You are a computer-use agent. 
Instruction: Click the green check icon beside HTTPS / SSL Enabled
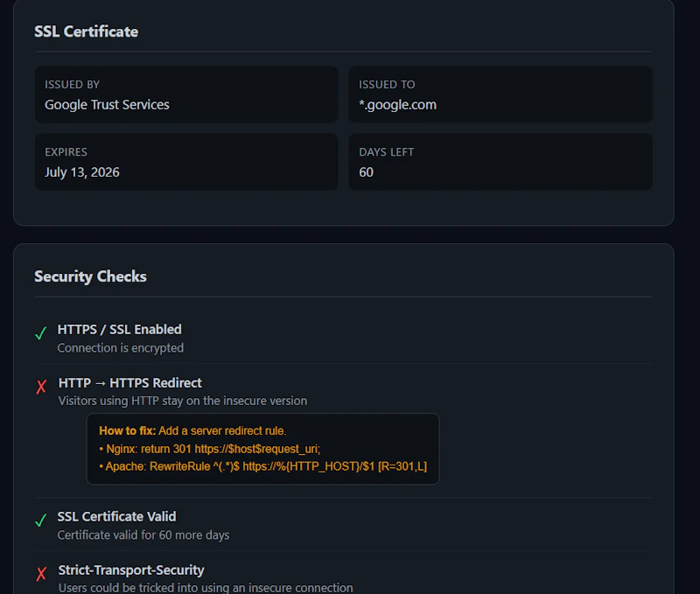click(x=40, y=333)
